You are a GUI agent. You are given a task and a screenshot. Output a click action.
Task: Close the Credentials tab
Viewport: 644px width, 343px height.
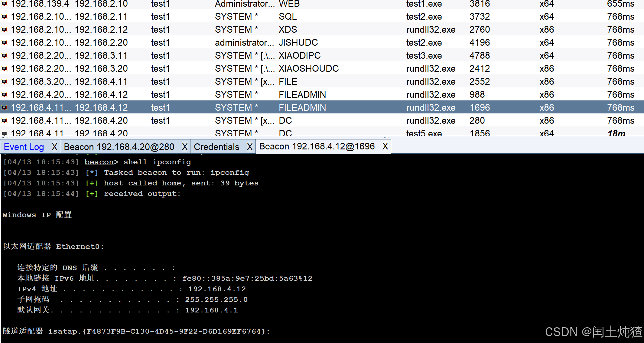tap(250, 147)
